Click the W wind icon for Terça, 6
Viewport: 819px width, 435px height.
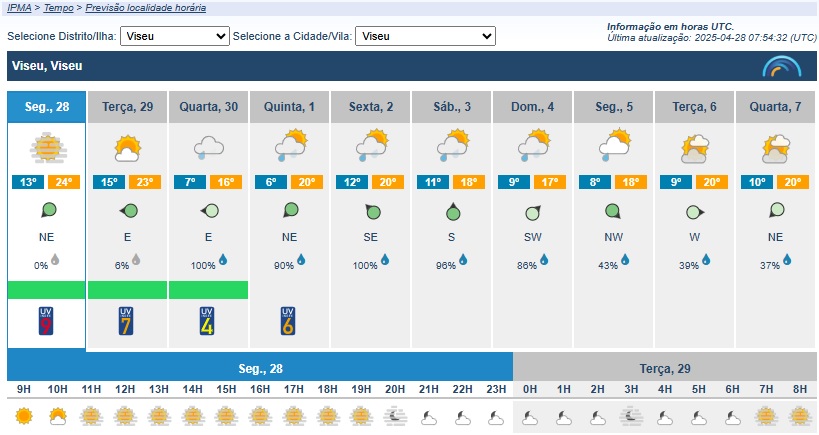[x=695, y=213]
